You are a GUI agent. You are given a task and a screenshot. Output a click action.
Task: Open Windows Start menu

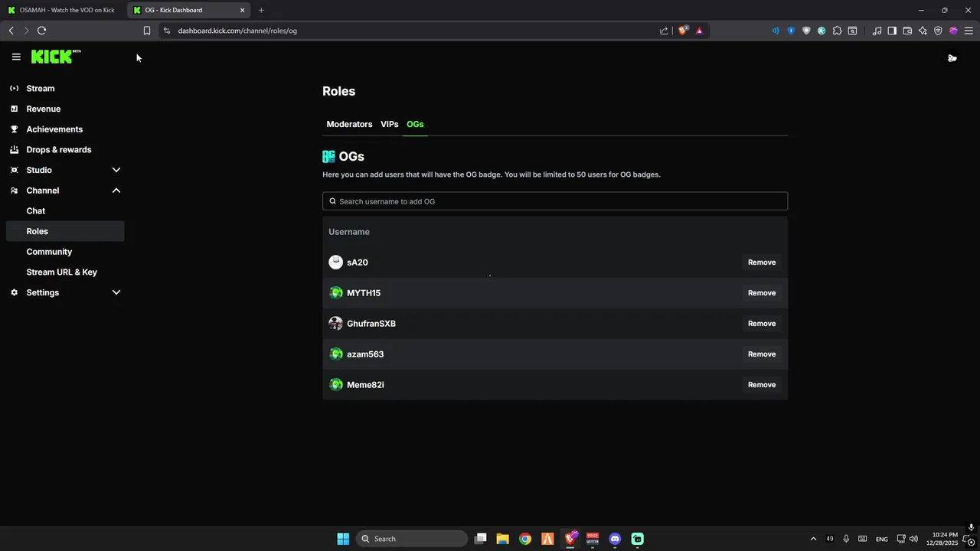pos(343,539)
